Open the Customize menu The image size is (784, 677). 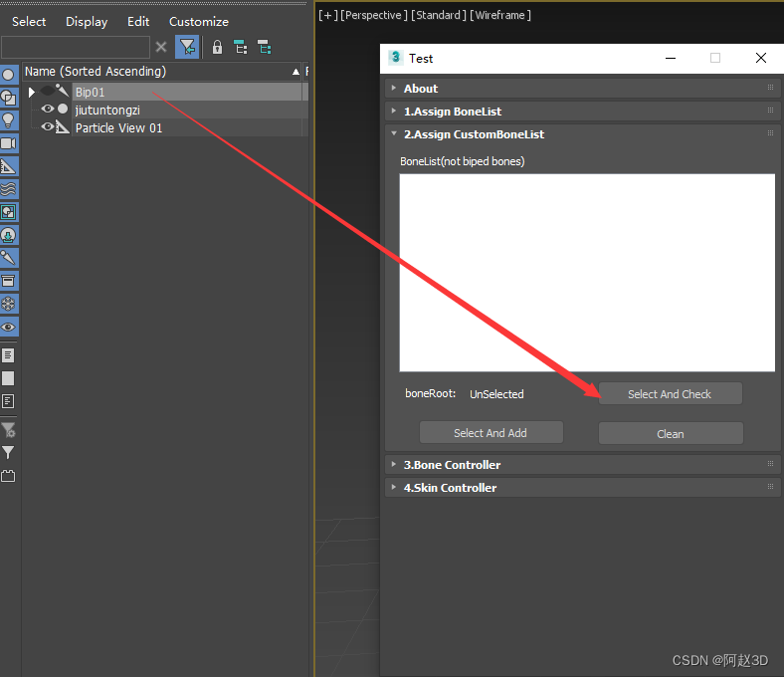(x=199, y=22)
